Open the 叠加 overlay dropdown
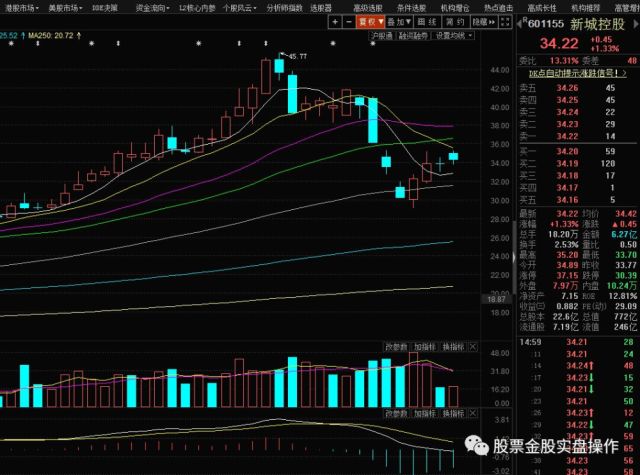Image resolution: width=640 pixels, height=475 pixels. coord(399,22)
